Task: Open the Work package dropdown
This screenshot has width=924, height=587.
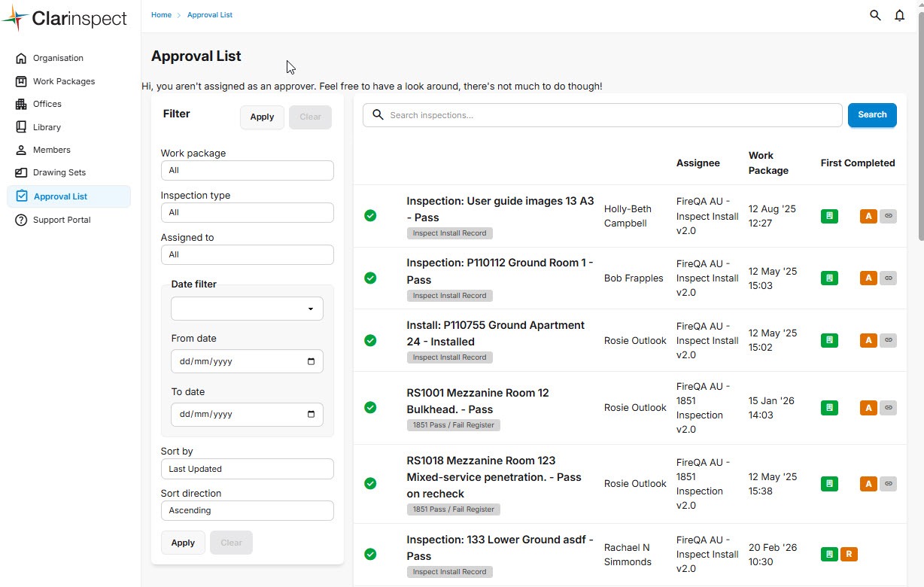Action: pos(247,170)
